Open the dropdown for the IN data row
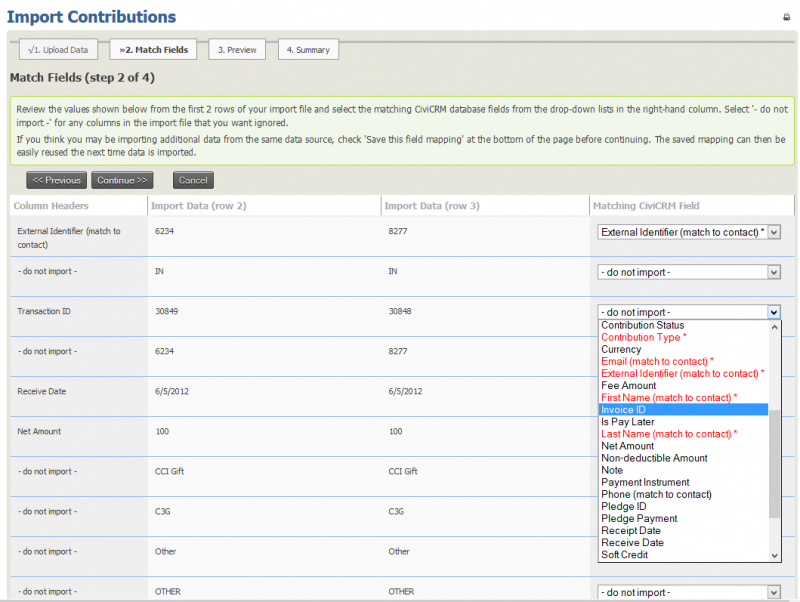The width and height of the screenshot is (800, 602). coord(689,272)
